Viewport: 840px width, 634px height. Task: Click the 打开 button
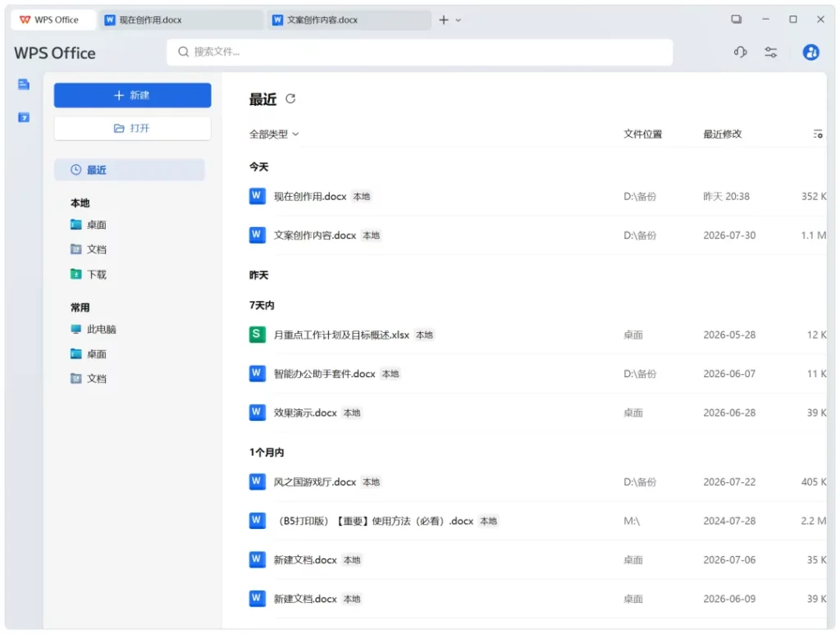click(x=132, y=128)
